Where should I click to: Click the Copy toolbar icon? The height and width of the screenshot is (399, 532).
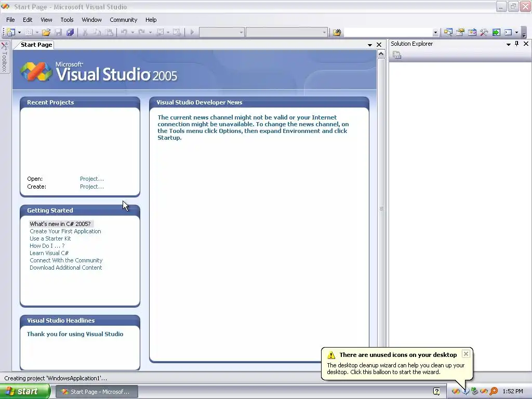click(97, 32)
